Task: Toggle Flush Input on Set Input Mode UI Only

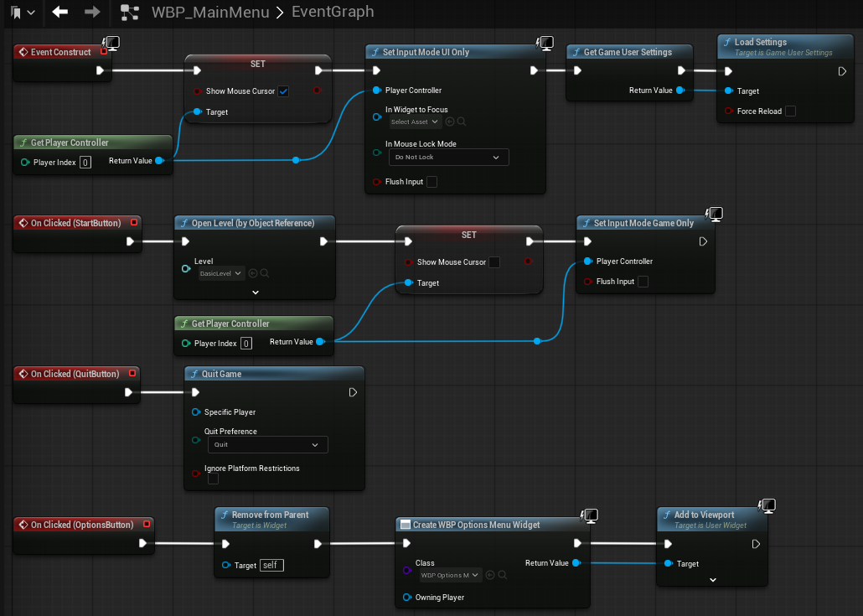Action: pyautogui.click(x=431, y=182)
